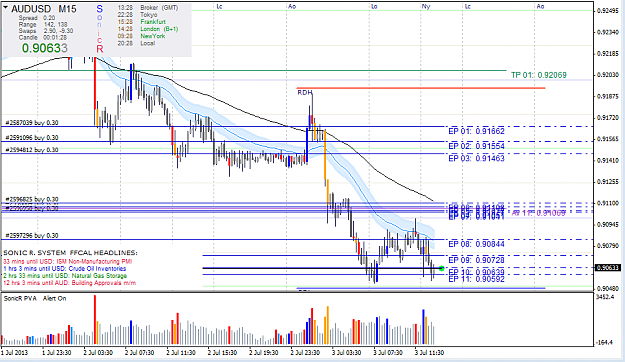Click the 3 Jul 07:30 time axis label
The height and width of the screenshot is (362, 625).
click(x=388, y=353)
